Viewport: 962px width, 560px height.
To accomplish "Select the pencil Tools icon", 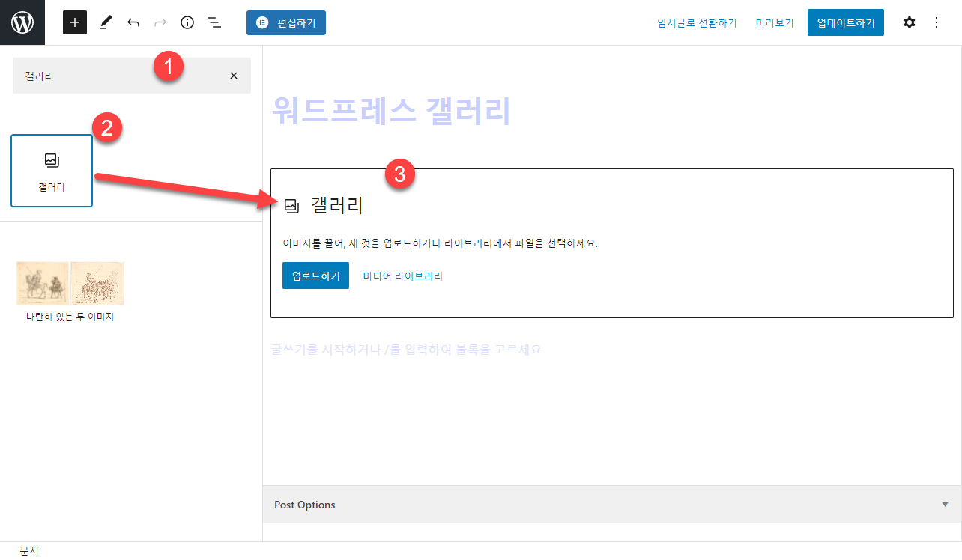I will click(106, 22).
